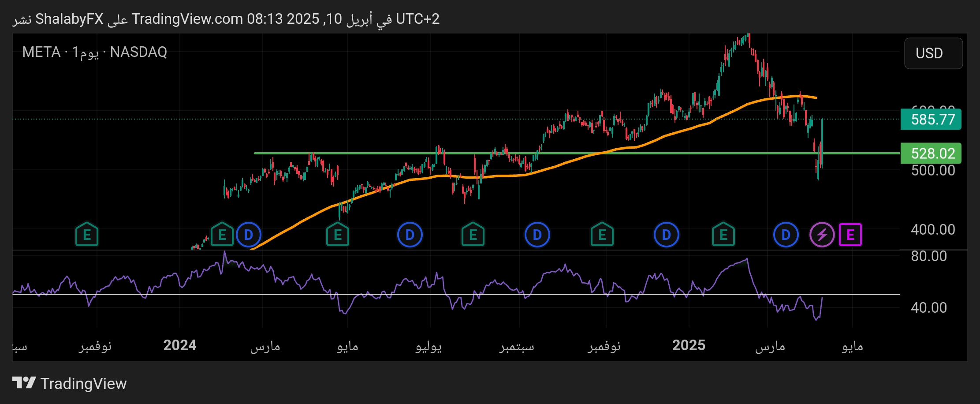Click the 2025 year label on time axis

click(689, 345)
